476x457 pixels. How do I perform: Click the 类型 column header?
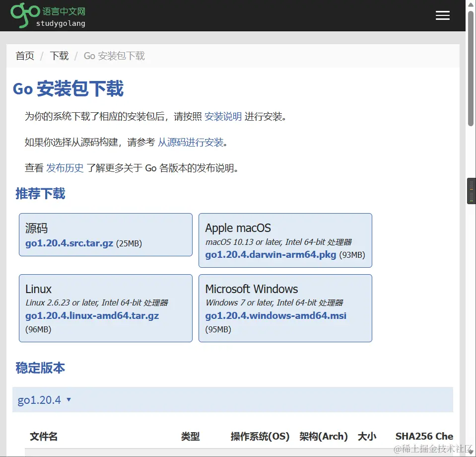(190, 436)
